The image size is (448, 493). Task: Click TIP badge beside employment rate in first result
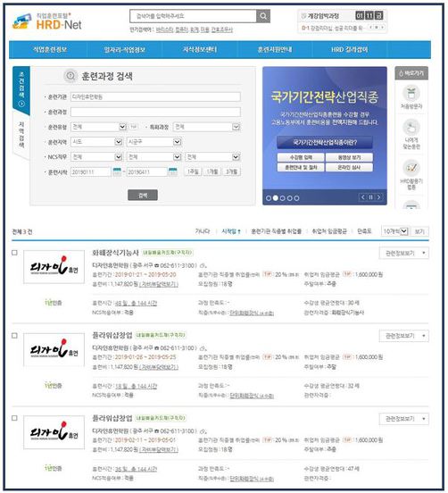pos(268,274)
